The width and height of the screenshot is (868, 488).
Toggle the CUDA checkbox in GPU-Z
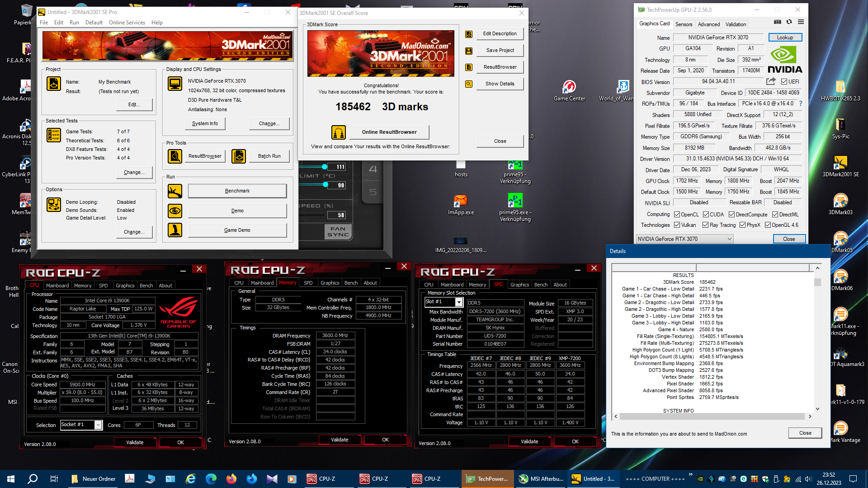pos(705,215)
